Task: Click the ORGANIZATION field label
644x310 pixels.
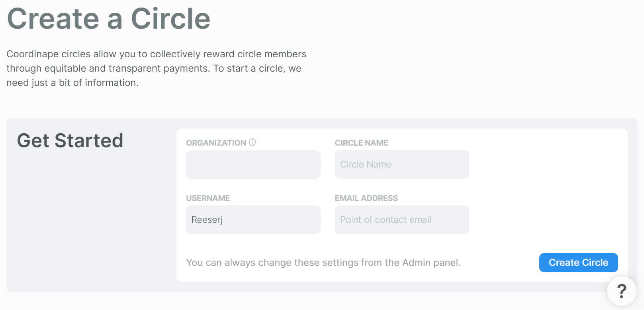Action: [x=216, y=143]
